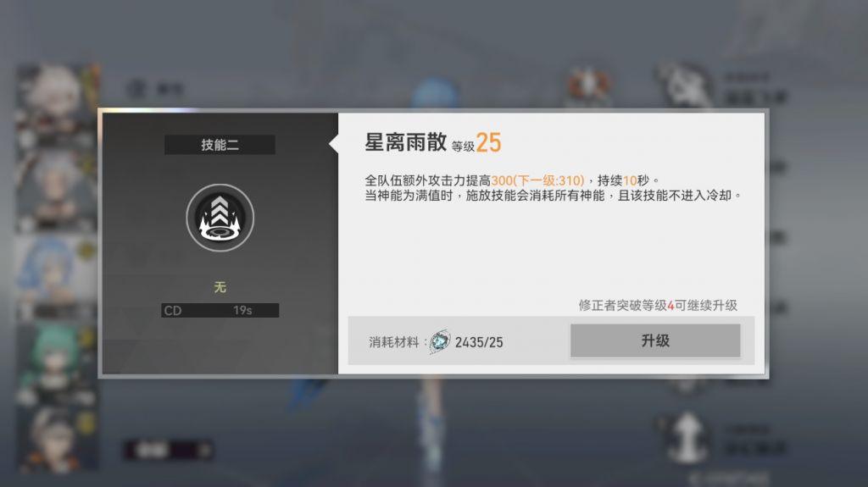Click the 升级 upgrade button
Screen dimensions: 868x487
click(655, 340)
